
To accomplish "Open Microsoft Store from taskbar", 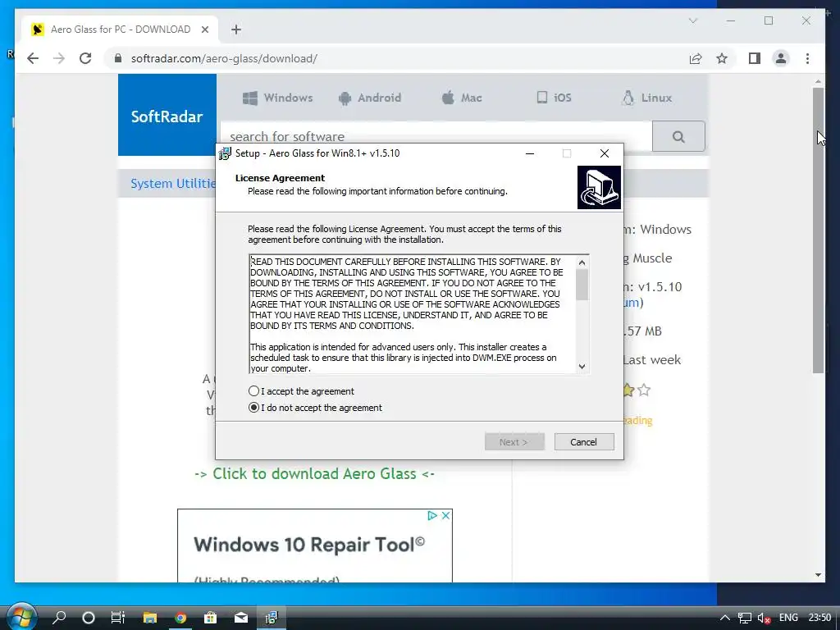I will [x=211, y=618].
